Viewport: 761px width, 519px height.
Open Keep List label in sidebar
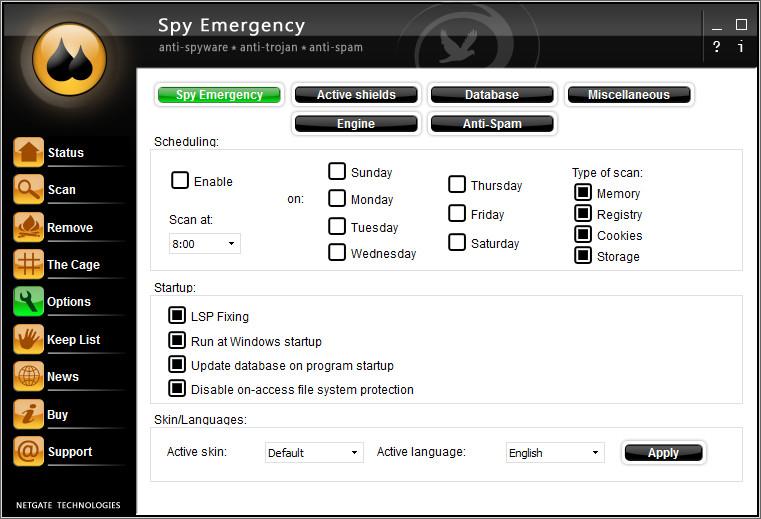(x=74, y=340)
